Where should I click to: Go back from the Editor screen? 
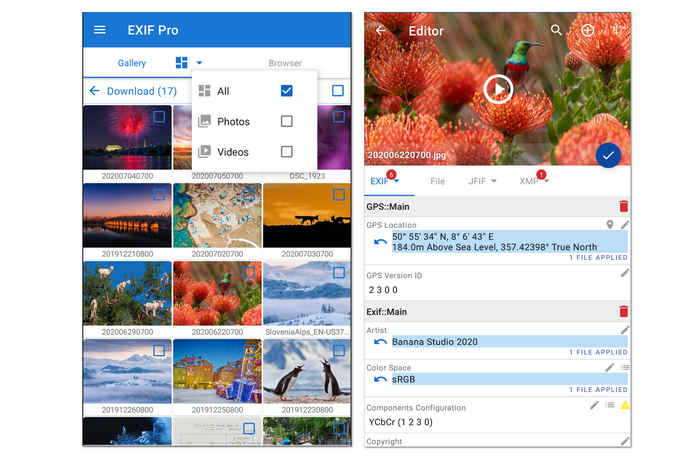point(380,30)
